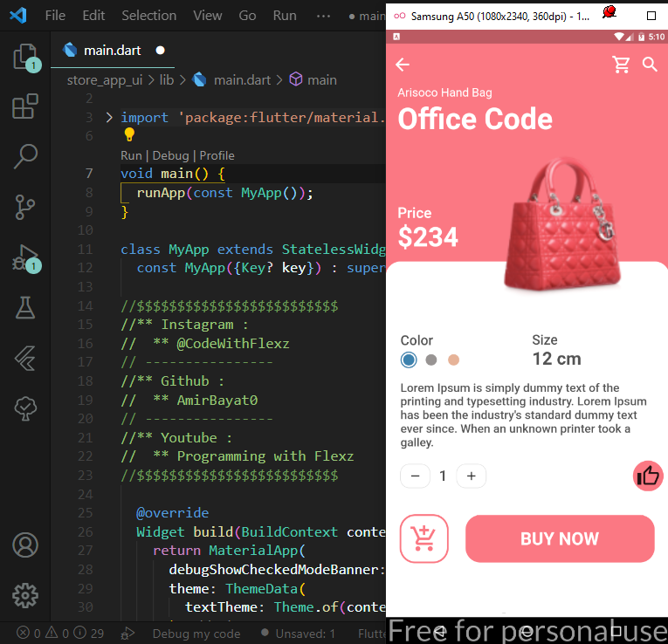
Task: Click the unsaved dot on the main.dart tab
Action: (x=160, y=51)
